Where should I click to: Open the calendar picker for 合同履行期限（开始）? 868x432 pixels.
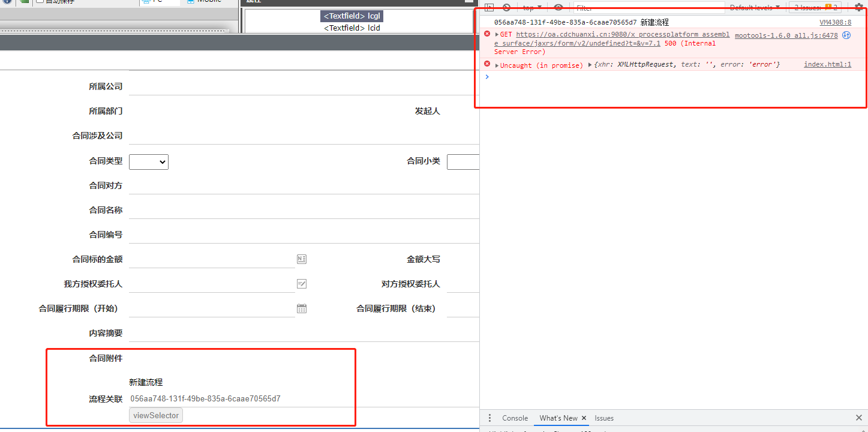[x=302, y=308]
